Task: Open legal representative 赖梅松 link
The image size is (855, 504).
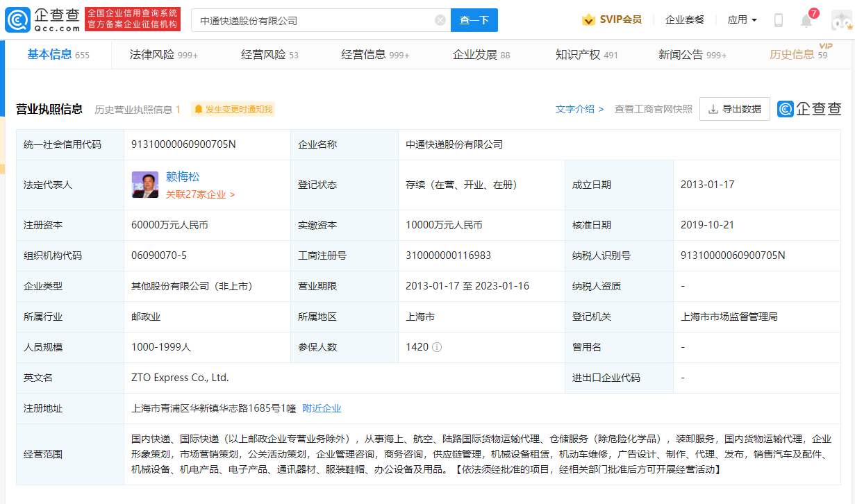Action: pos(183,176)
